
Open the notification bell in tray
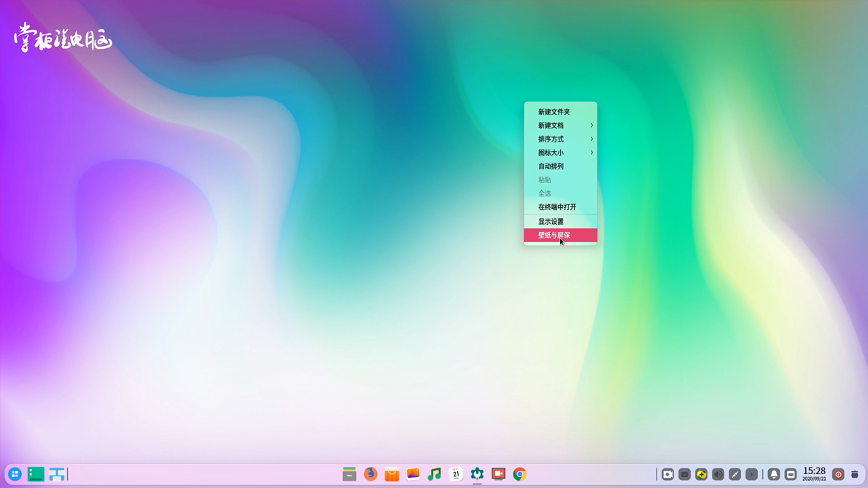774,475
